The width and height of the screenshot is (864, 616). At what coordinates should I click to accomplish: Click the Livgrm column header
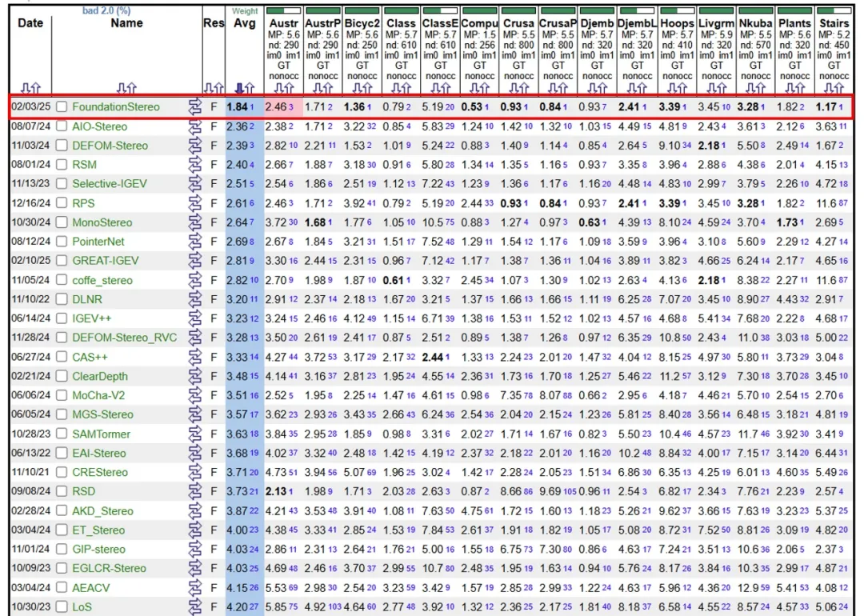coord(716,23)
